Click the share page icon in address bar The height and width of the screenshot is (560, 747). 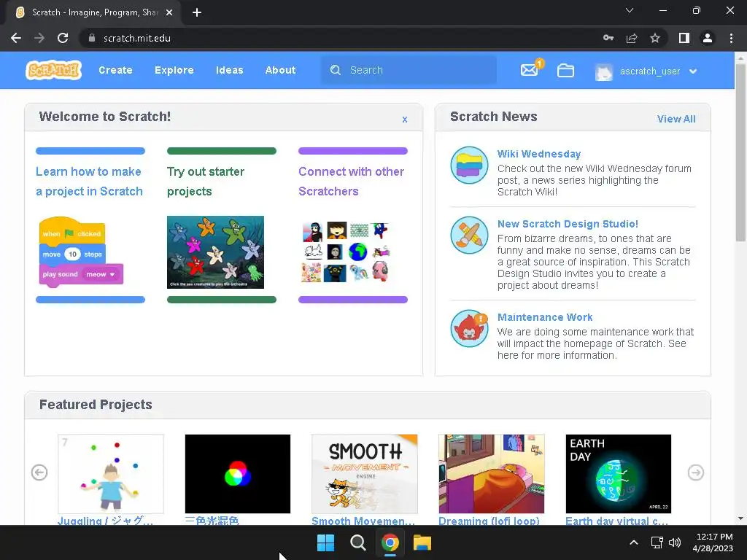pos(632,38)
